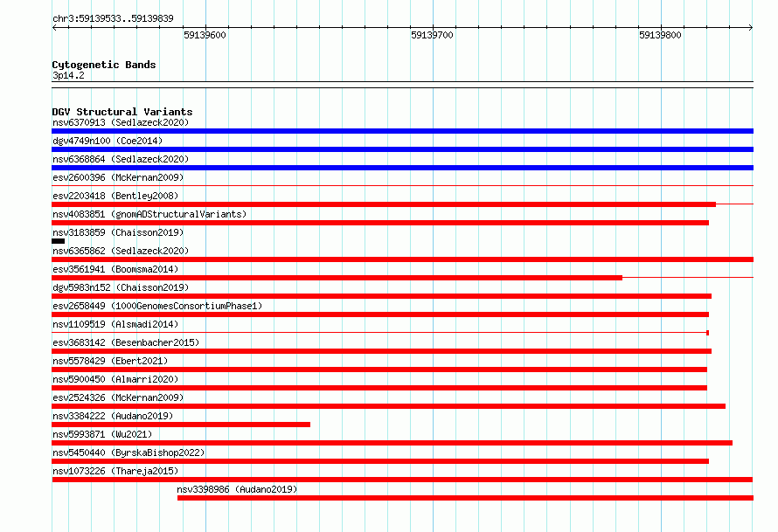The image size is (778, 532).
Task: Click red bar under dgv5983n152
Action: coord(381,296)
